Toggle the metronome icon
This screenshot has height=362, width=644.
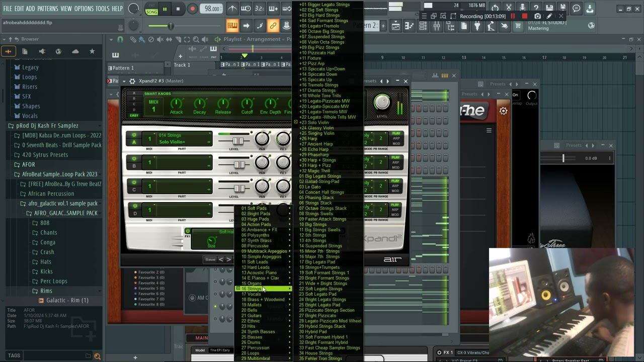click(x=232, y=9)
